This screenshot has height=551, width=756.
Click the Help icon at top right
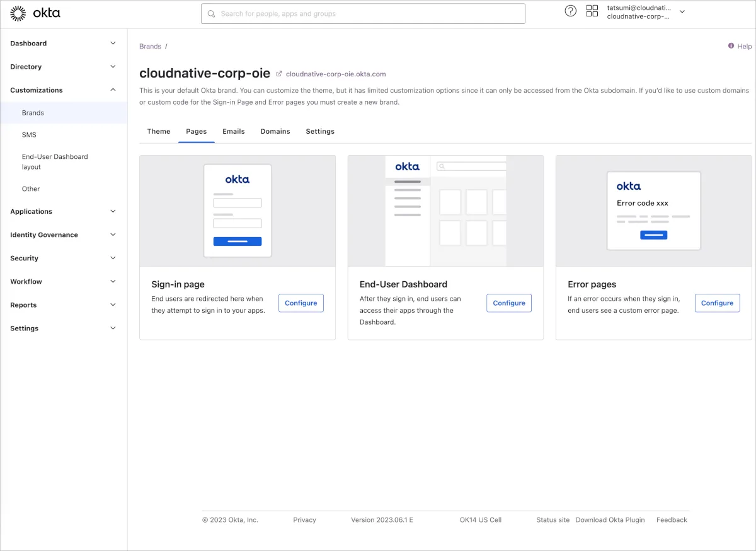(731, 46)
